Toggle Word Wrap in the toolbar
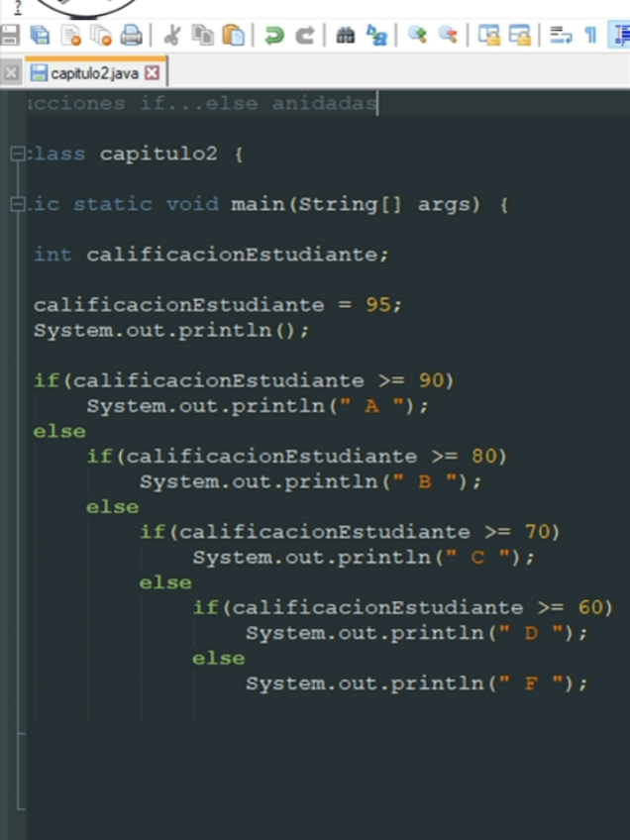Viewport: 630px width, 840px height. tap(561, 36)
